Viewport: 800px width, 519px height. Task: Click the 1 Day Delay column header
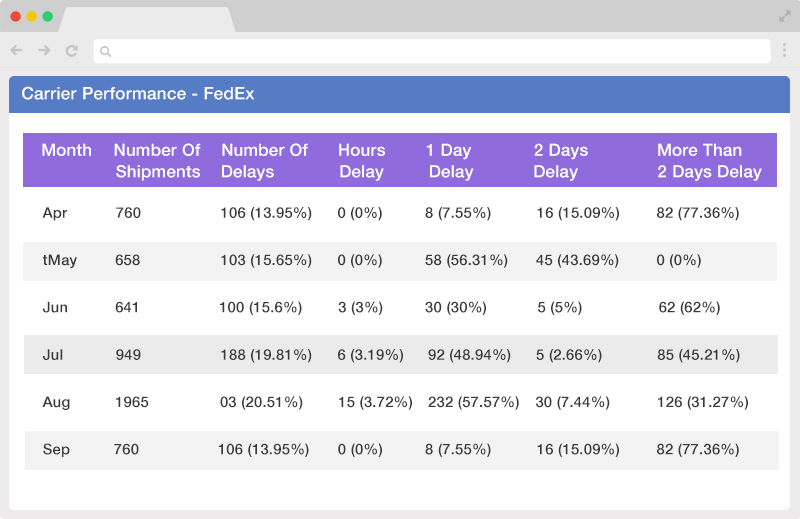tap(449, 161)
